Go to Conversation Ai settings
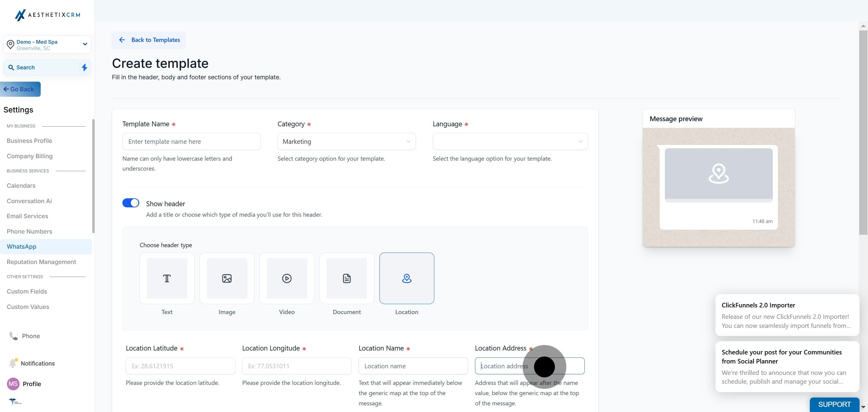Viewport: 868px width, 412px height. pyautogui.click(x=29, y=201)
